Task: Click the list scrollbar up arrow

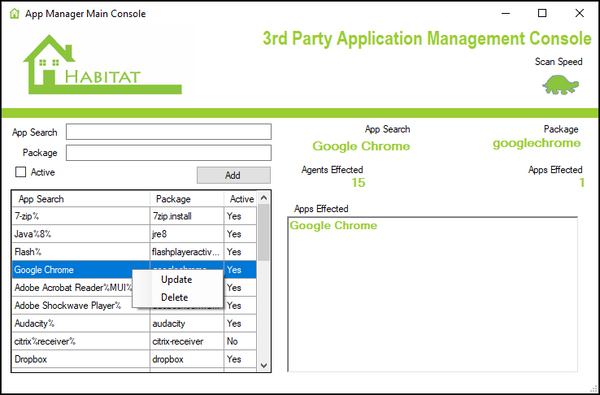Action: 264,198
